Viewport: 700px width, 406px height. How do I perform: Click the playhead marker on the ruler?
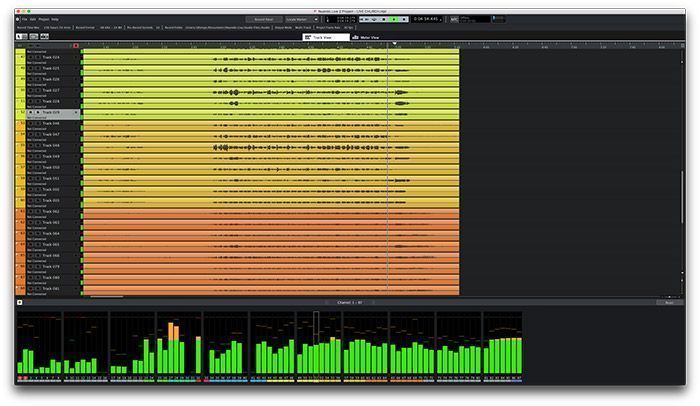pos(395,44)
